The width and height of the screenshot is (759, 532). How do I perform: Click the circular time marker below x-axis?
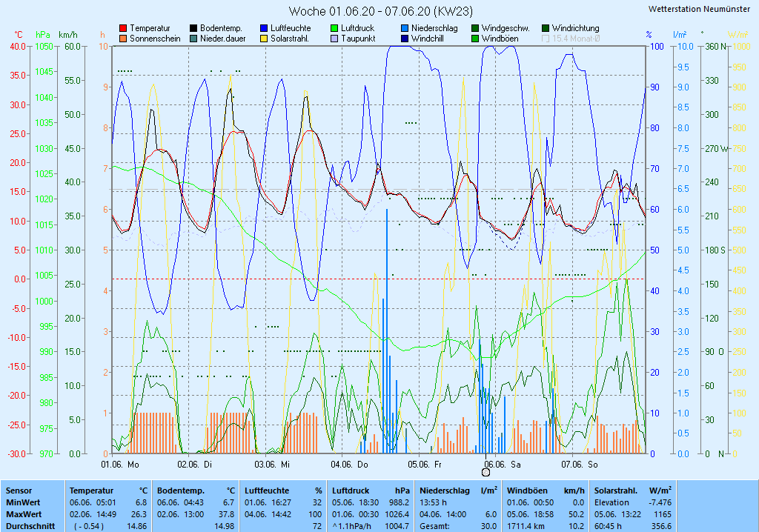[486, 472]
